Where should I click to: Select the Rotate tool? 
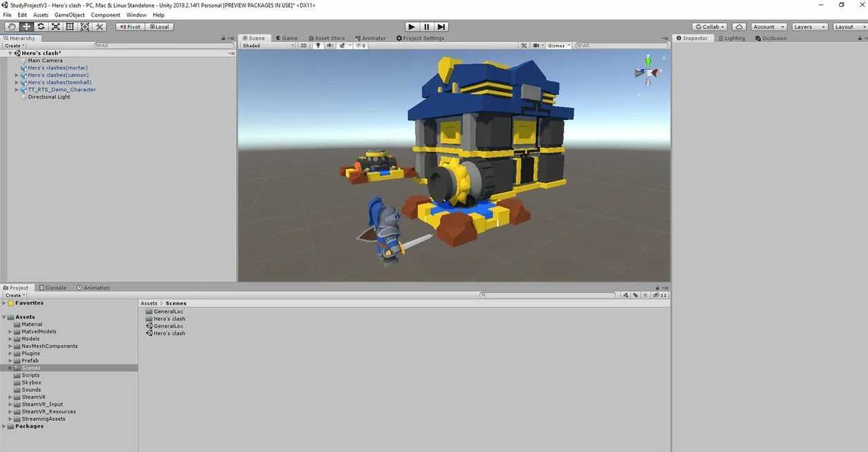point(41,27)
